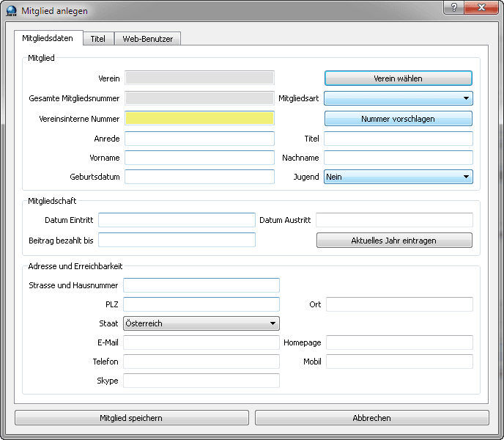The width and height of the screenshot is (504, 440).
Task: Focus the E-Mail field
Action: pyautogui.click(x=201, y=342)
